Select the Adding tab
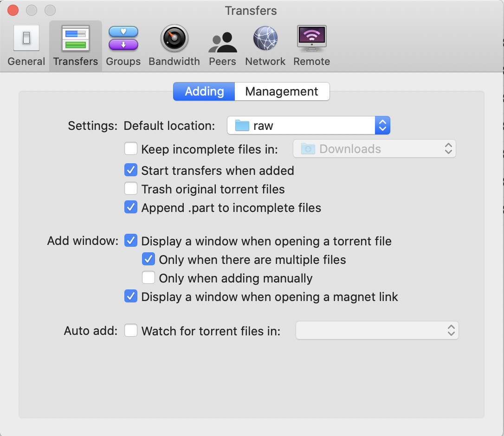This screenshot has width=504, height=436. (x=204, y=91)
